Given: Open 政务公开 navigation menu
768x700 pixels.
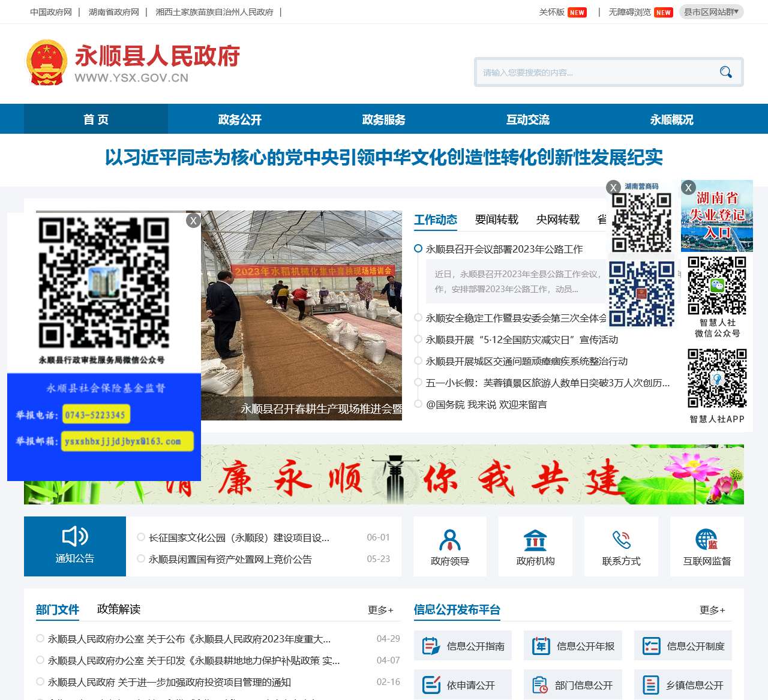Looking at the screenshot, I should point(240,119).
